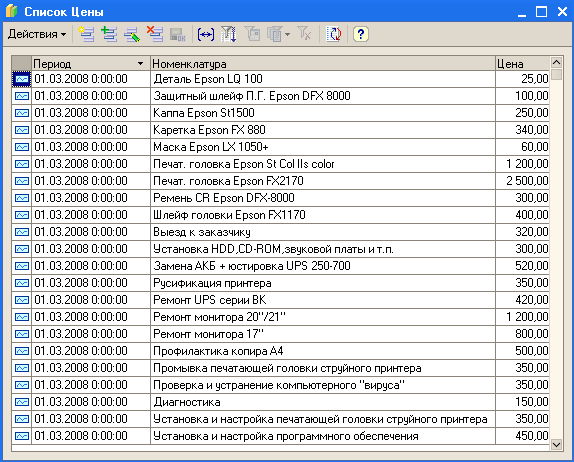The image size is (574, 462).
Task: Expand filter history dropdown arrow
Action: 287,34
